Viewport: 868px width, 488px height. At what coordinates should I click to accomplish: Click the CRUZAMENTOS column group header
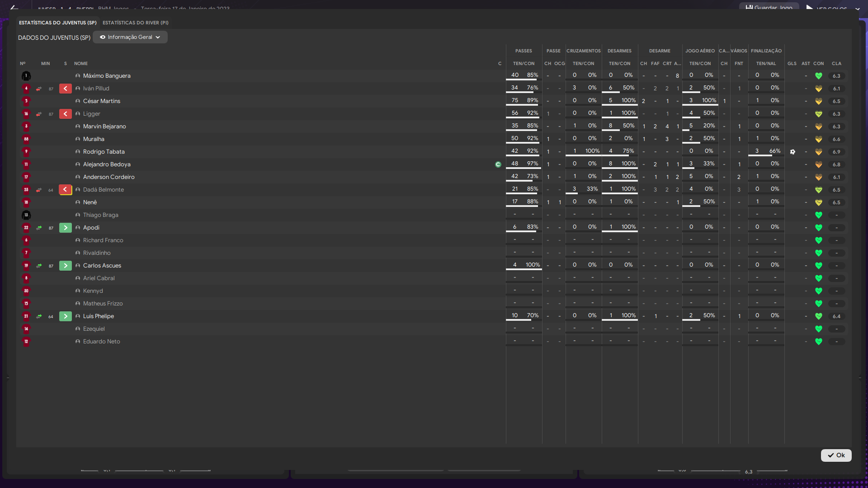click(583, 51)
